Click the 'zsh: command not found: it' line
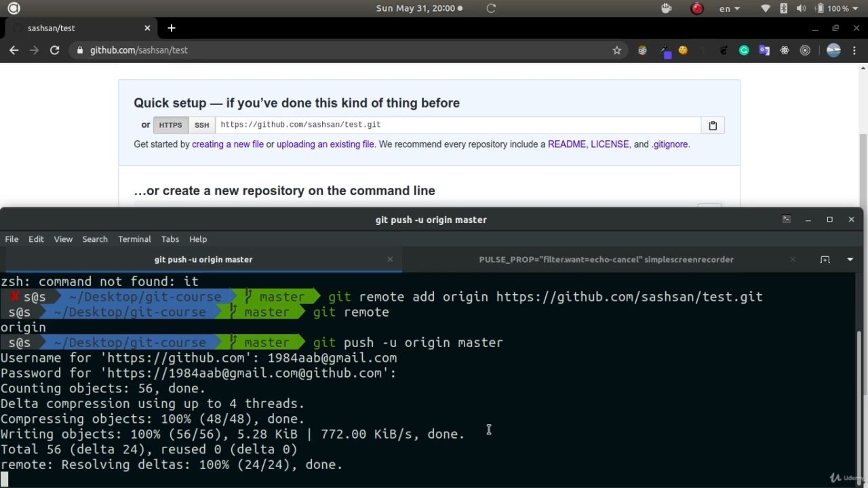This screenshot has width=868, height=488. pyautogui.click(x=100, y=282)
